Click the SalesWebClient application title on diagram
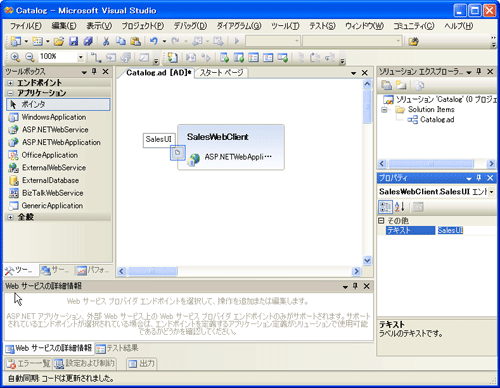The height and width of the screenshot is (388, 500). [x=217, y=137]
